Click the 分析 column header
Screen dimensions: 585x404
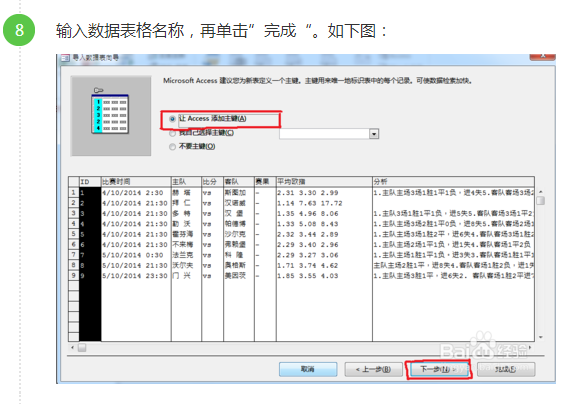click(x=453, y=182)
